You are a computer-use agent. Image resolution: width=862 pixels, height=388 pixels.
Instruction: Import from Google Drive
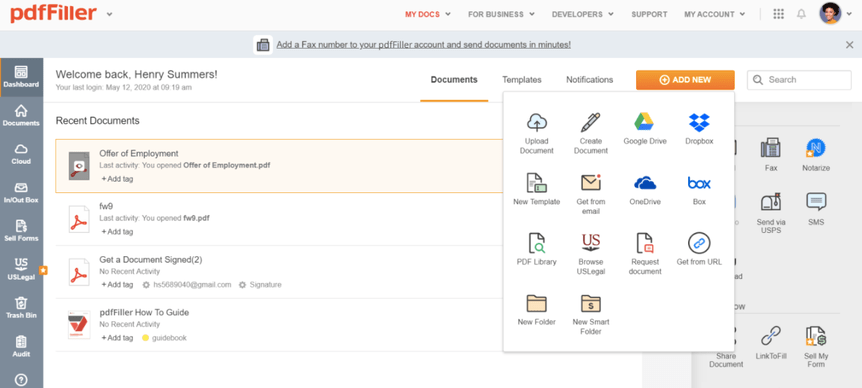645,129
